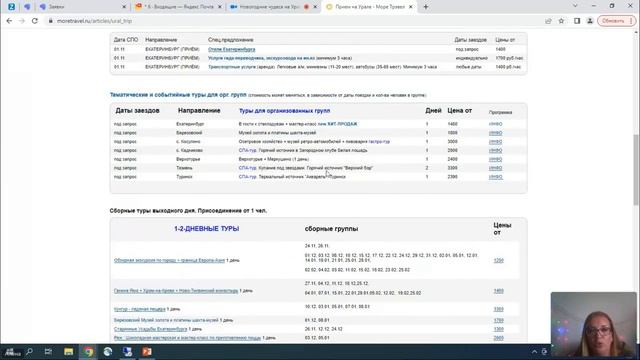The width and height of the screenshot is (640, 360).
Task: Click the webcam video thumbnail overlay
Action: click(593, 324)
